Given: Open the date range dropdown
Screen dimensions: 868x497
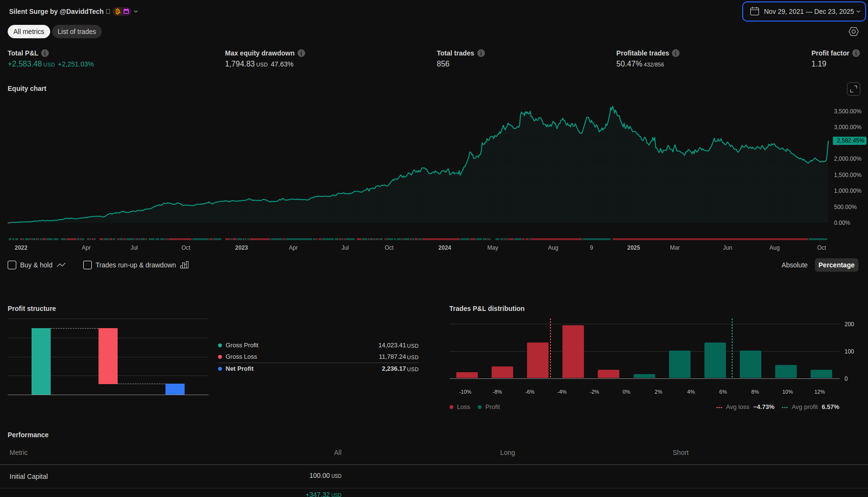Looking at the screenshot, I should coord(803,11).
